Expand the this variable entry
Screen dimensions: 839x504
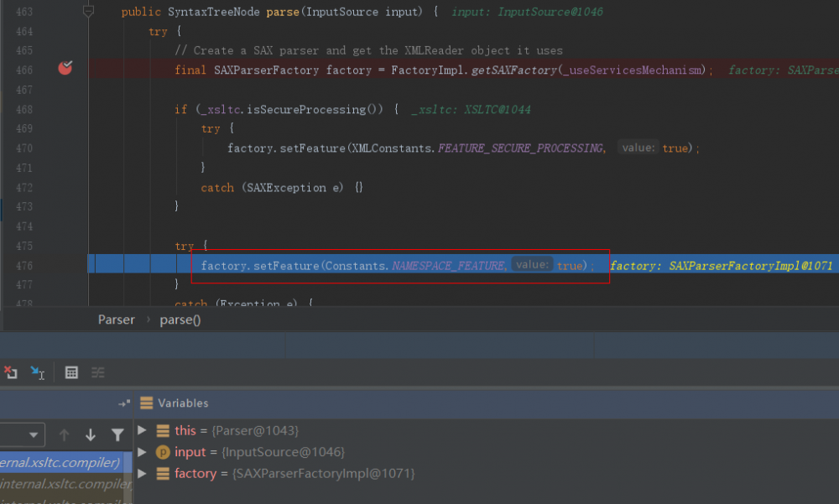[143, 430]
